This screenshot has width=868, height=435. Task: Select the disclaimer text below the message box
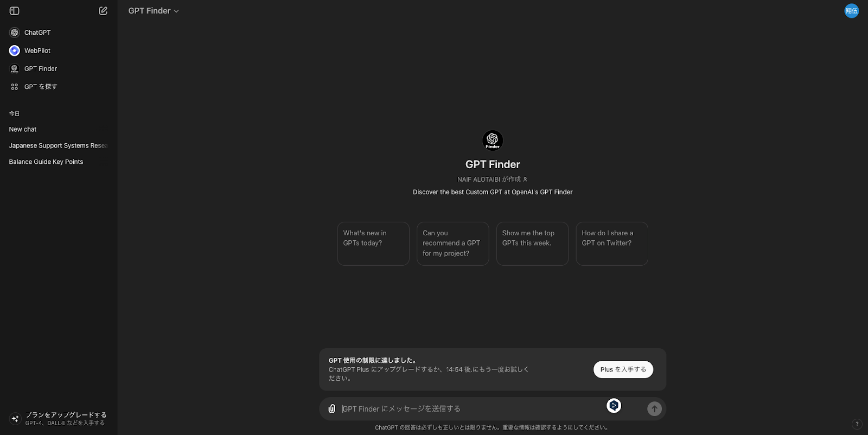(493, 427)
